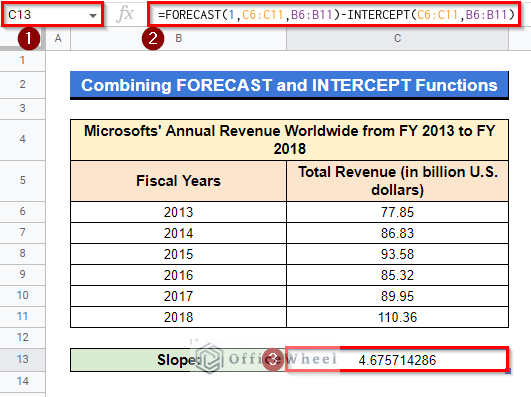The image size is (531, 397).
Task: Select row 1 header
Action: (22, 61)
